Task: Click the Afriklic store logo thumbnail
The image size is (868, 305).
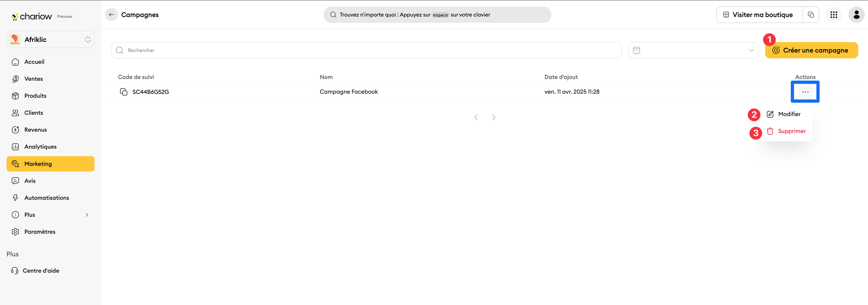Action: 15,39
